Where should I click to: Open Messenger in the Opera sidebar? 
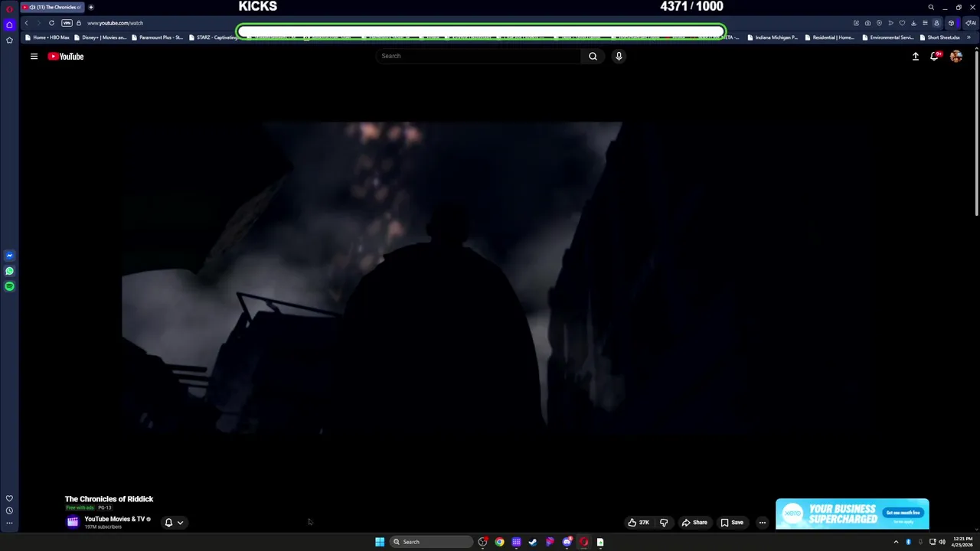click(9, 256)
